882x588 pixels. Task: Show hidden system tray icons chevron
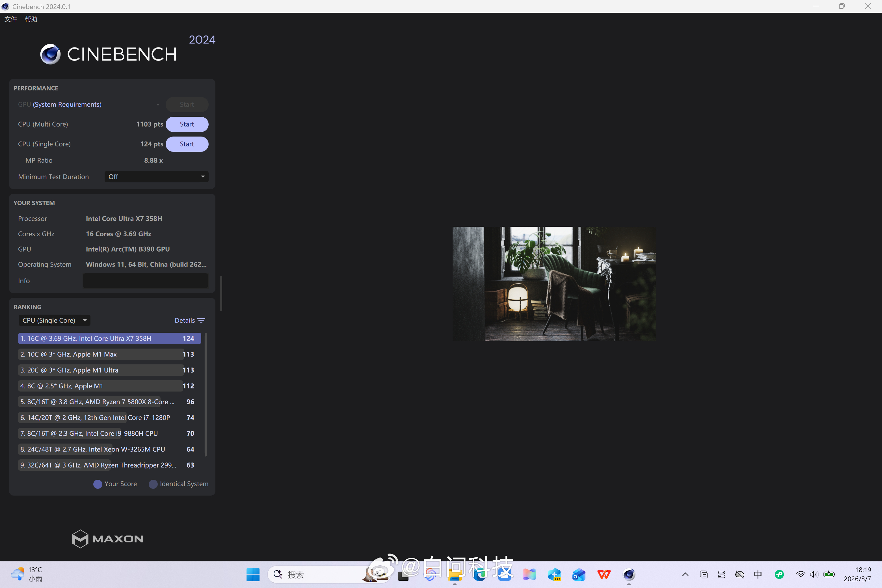click(x=685, y=574)
